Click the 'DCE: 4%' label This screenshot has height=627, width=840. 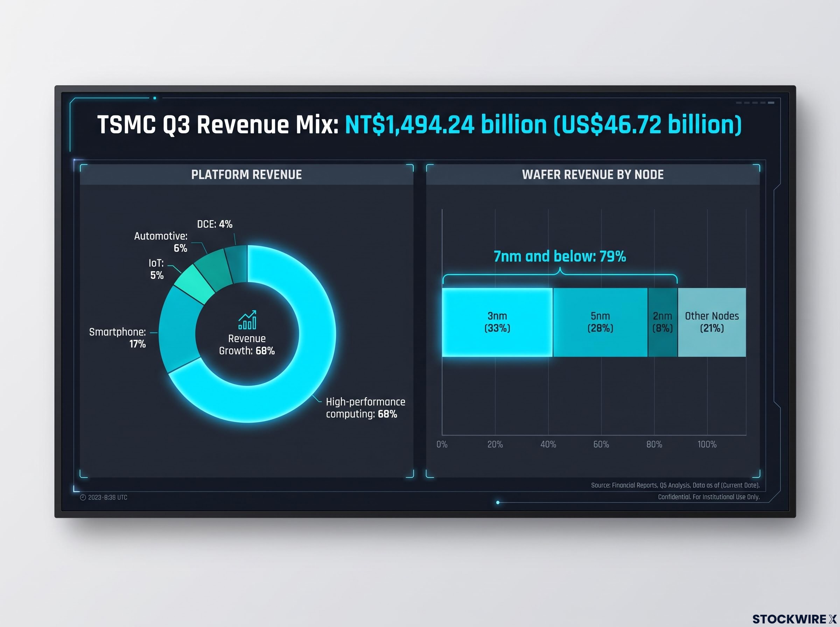click(215, 224)
